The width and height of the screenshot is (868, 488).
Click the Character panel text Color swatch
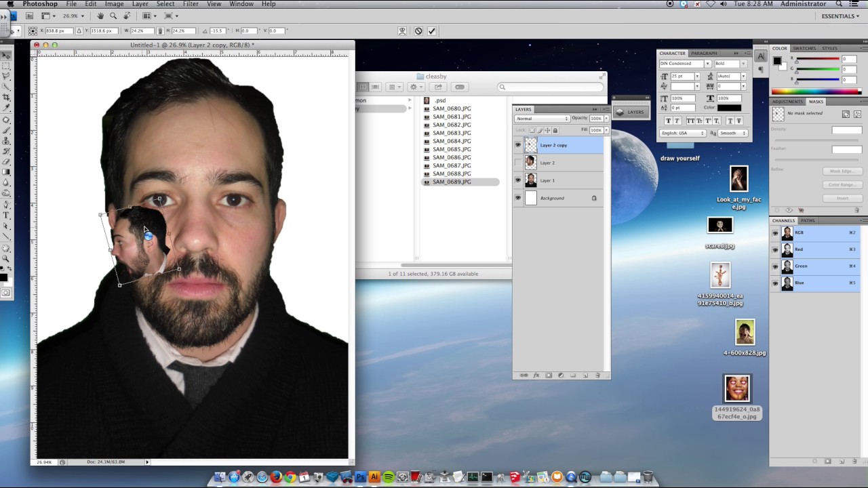[x=730, y=108]
